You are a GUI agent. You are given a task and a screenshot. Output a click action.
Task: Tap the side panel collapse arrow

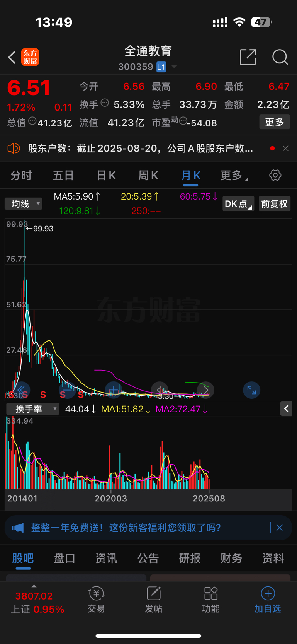(x=286, y=408)
